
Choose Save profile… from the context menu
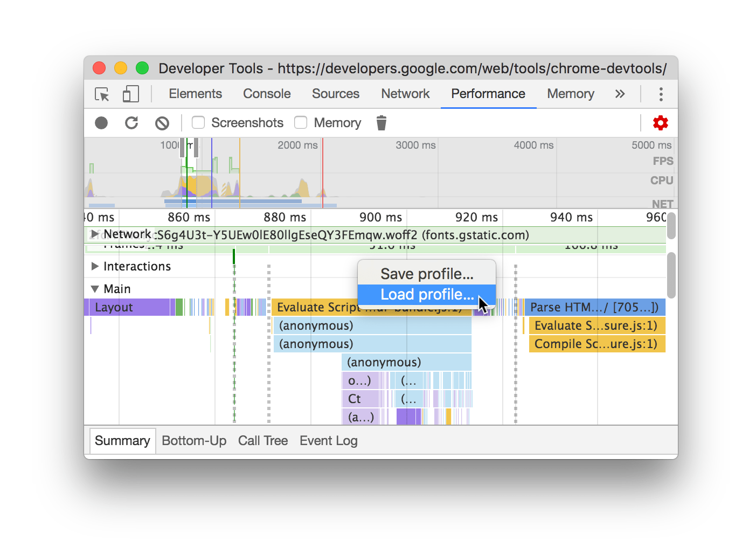[x=427, y=274]
